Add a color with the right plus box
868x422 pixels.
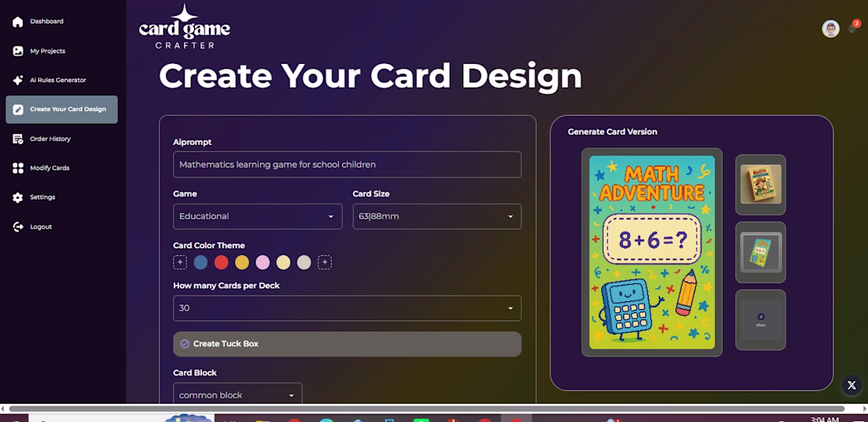325,262
